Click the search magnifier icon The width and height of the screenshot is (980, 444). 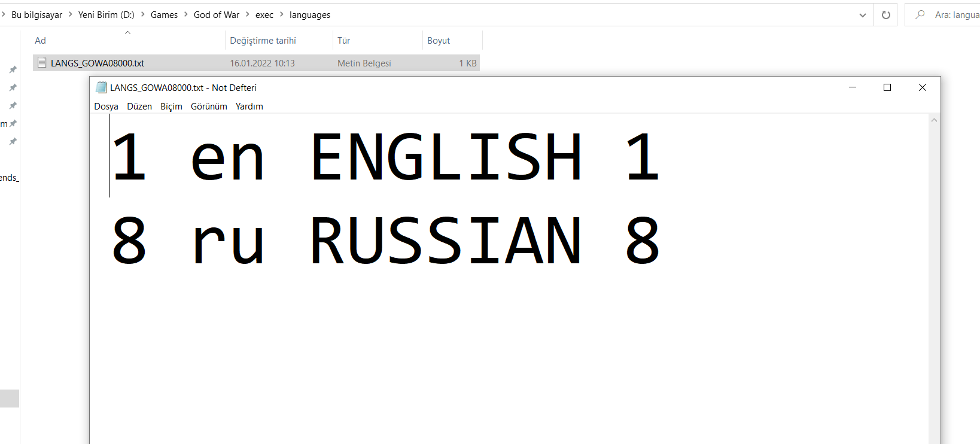point(920,14)
